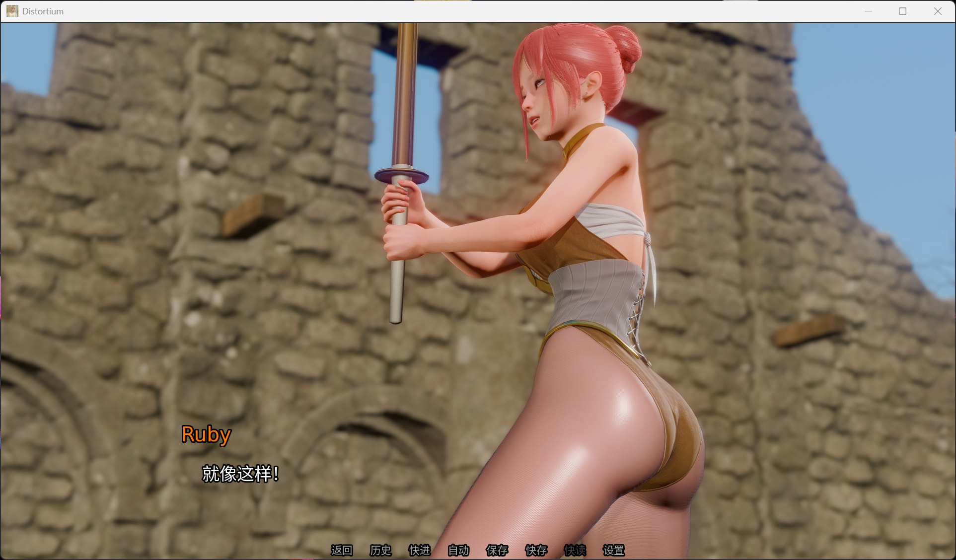Viewport: 956px width, 560px height.
Task: Close the Distortium game window
Action: pos(938,11)
